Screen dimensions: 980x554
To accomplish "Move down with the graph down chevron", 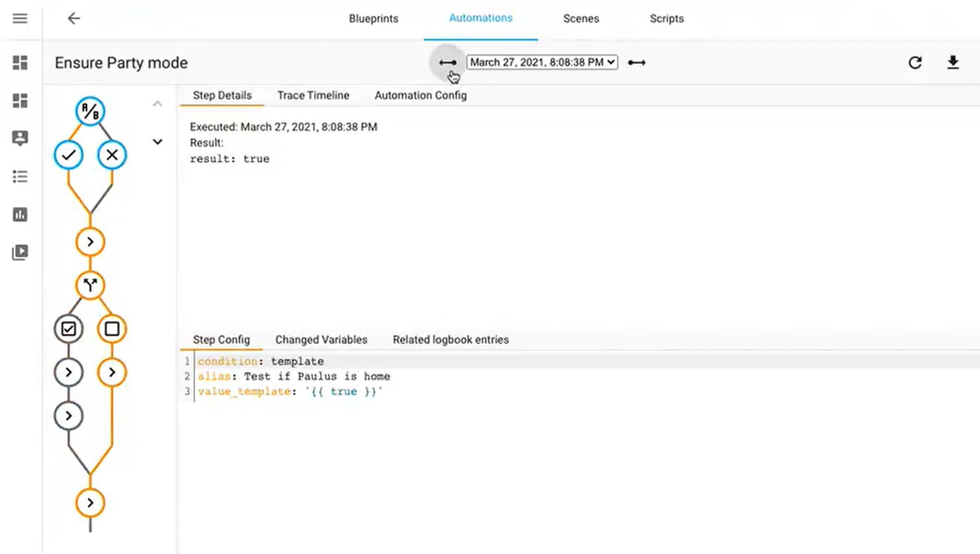I will [x=158, y=142].
